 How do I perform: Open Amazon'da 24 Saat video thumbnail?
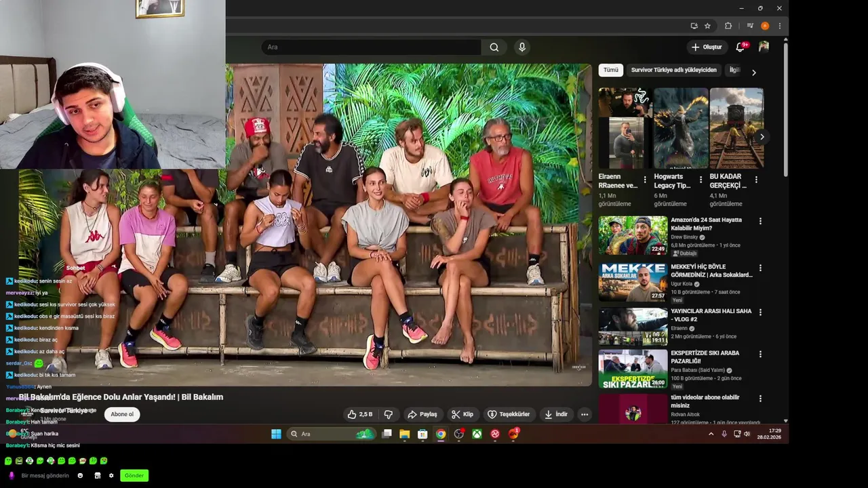click(633, 235)
